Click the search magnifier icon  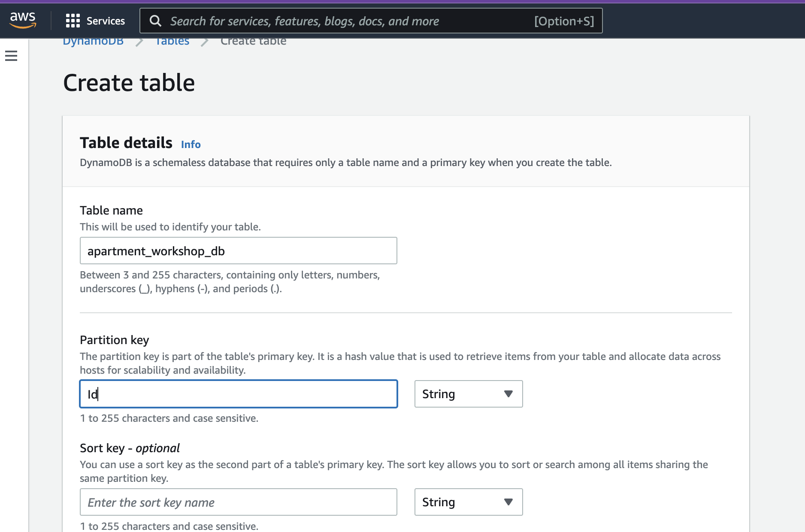155,21
